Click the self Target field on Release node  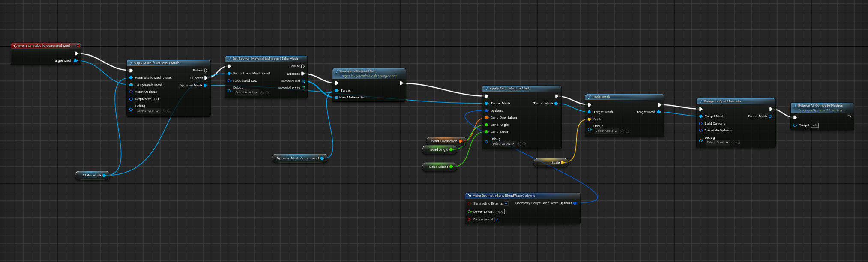tap(814, 125)
